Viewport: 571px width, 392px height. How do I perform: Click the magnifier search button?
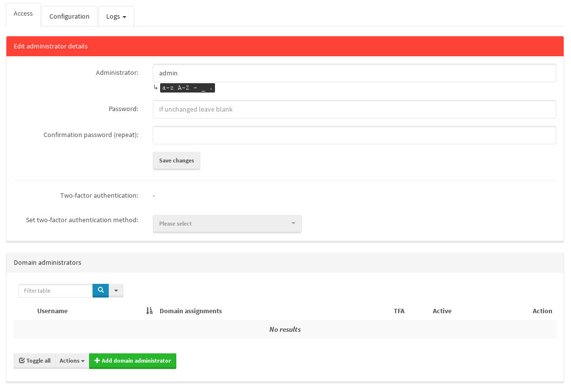pos(100,290)
